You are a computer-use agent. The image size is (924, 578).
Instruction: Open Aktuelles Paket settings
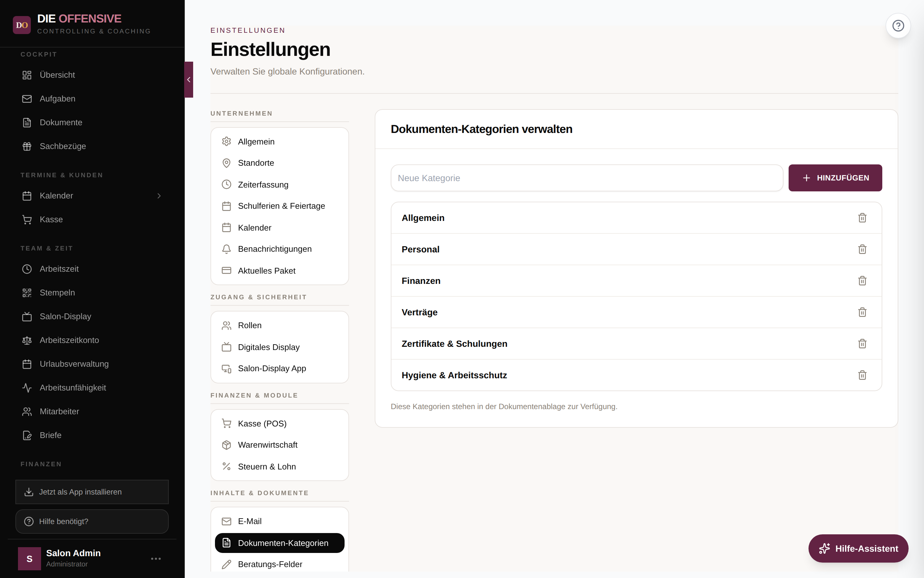pyautogui.click(x=279, y=271)
